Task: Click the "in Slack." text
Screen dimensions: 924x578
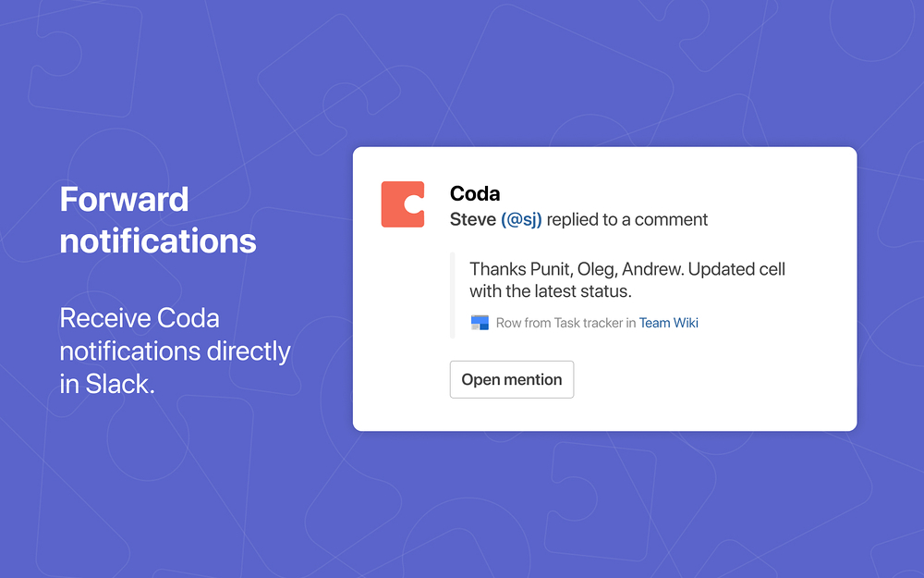Action: click(x=106, y=384)
